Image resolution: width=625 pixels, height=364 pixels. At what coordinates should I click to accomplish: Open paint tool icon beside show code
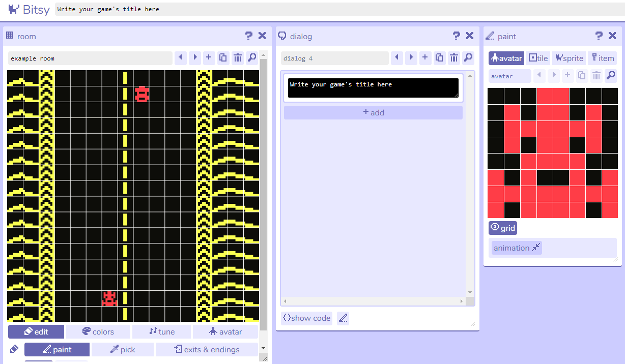point(343,318)
